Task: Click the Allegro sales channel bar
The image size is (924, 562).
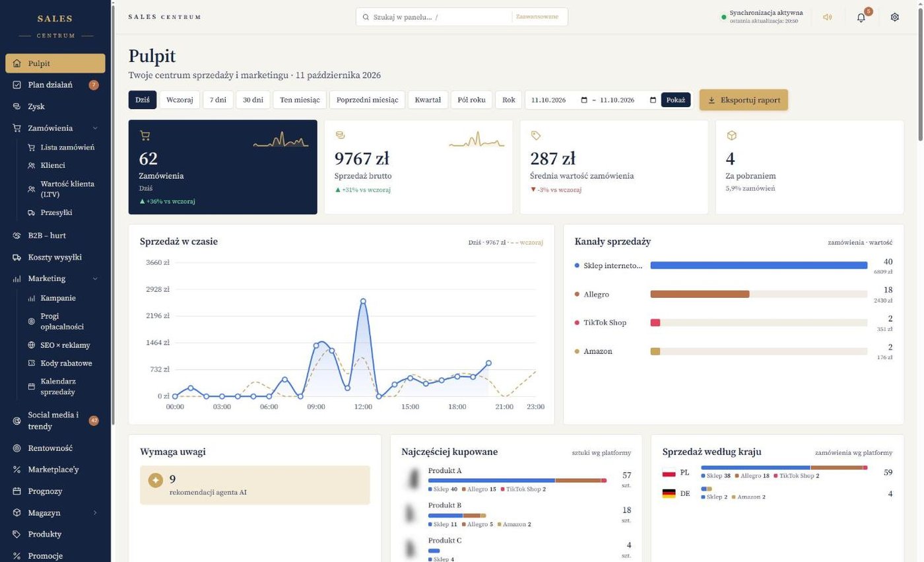Action: pyautogui.click(x=759, y=294)
